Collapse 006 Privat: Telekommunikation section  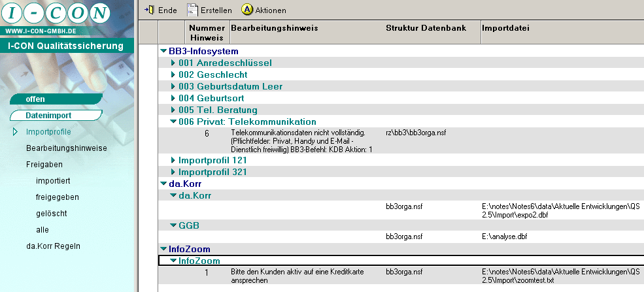(x=173, y=122)
